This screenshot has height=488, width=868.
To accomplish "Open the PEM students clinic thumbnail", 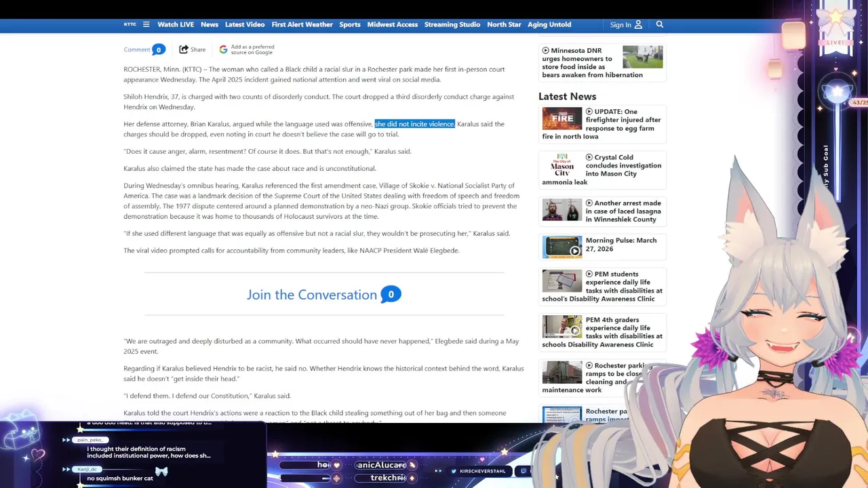I will click(x=562, y=281).
